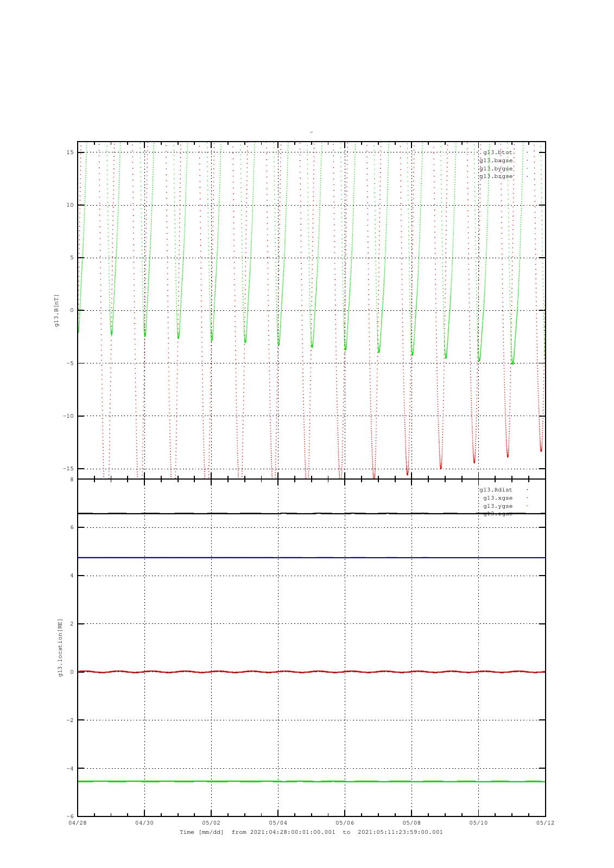Click the 6 tick on the location axis
614x868 pixels.
pos(72,527)
